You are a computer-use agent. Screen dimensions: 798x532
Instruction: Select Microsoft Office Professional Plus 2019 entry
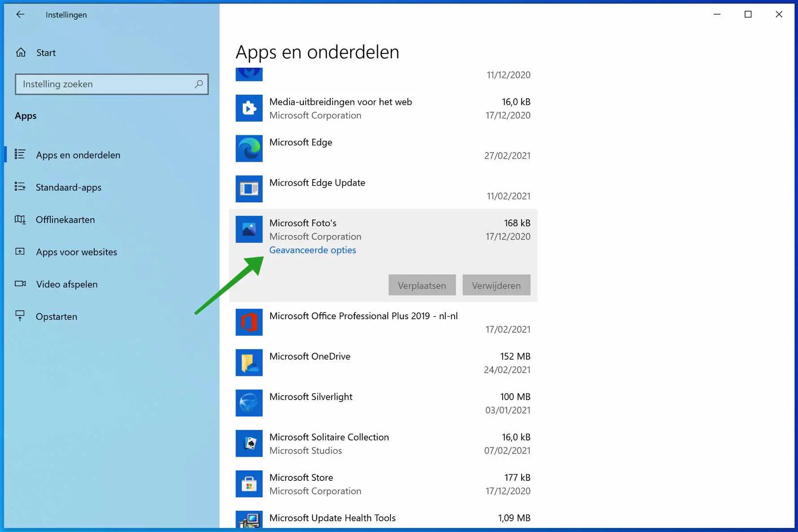point(383,322)
